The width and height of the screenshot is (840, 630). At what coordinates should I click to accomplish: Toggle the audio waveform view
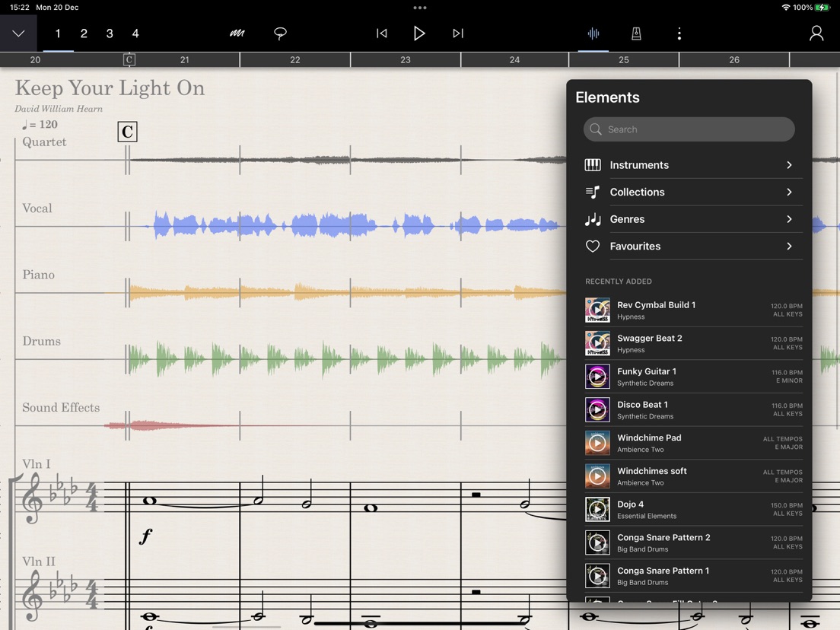click(x=593, y=33)
